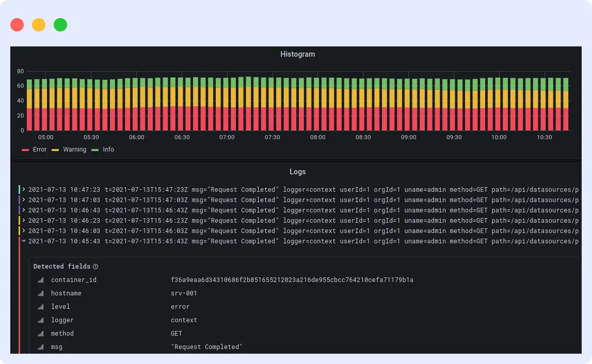Click the 09:00 time axis label

pyautogui.click(x=408, y=137)
